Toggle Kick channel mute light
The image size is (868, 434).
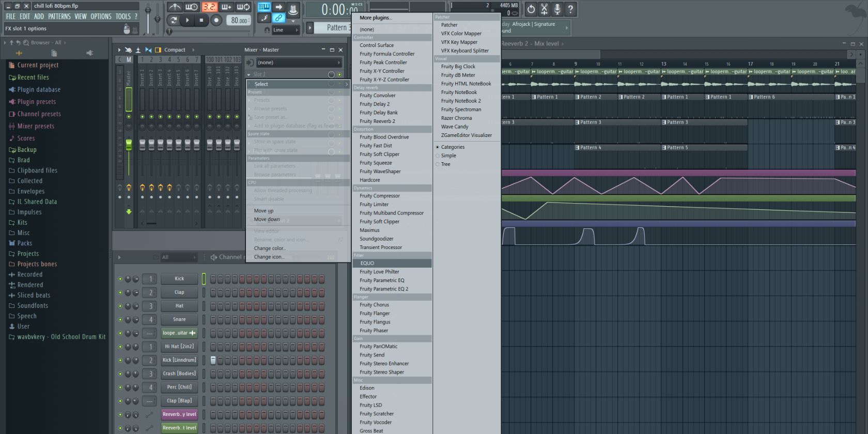(120, 279)
